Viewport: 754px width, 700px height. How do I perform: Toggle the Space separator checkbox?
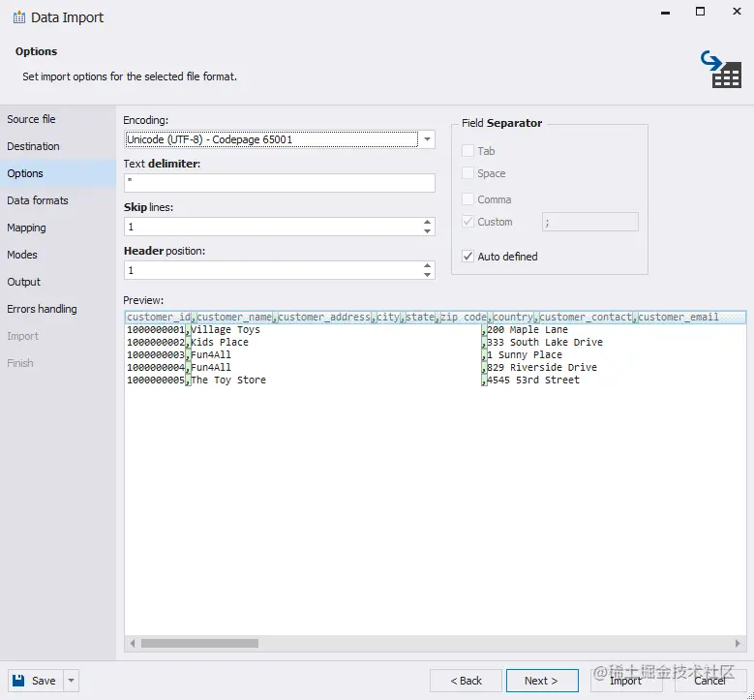[467, 173]
